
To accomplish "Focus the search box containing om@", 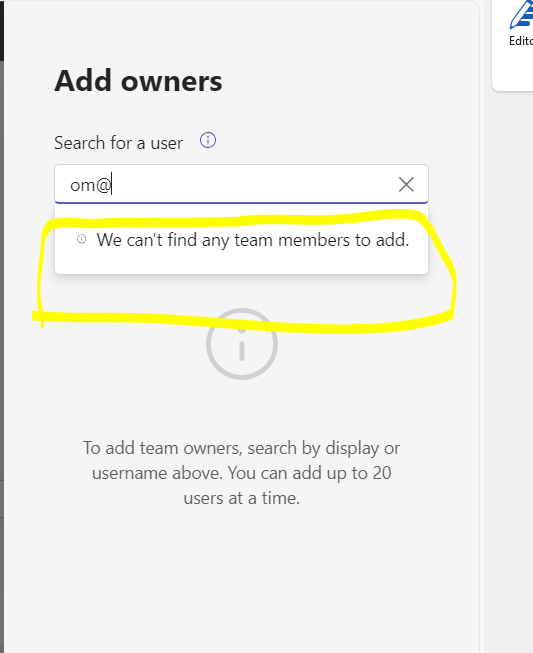I will 242,184.
